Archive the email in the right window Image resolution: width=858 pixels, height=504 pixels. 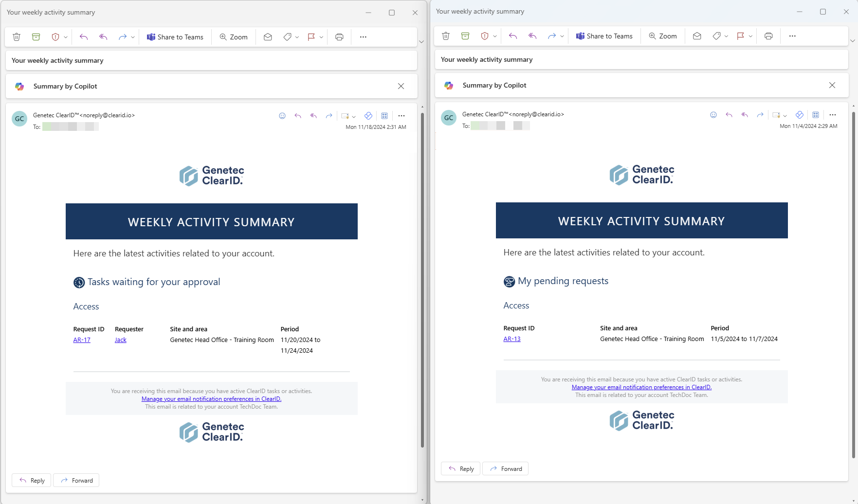[465, 36]
